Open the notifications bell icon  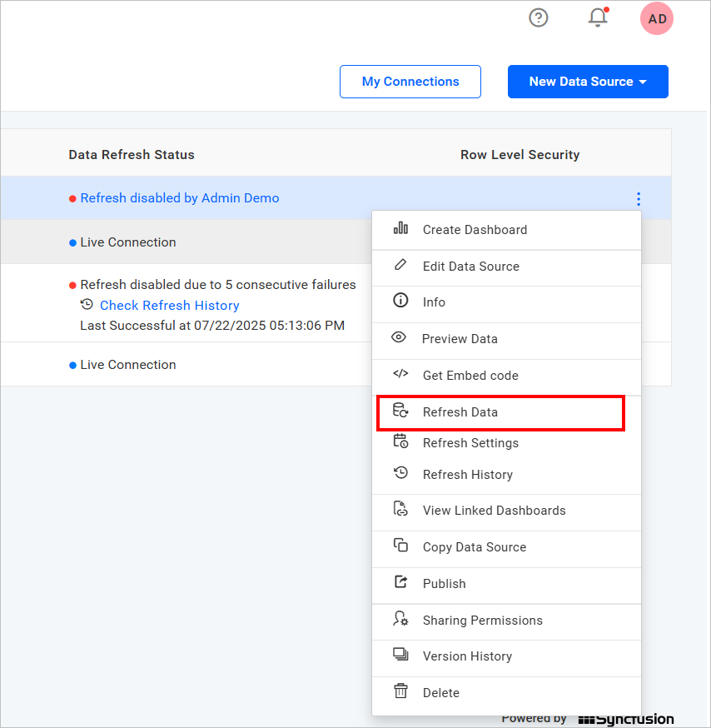click(598, 17)
